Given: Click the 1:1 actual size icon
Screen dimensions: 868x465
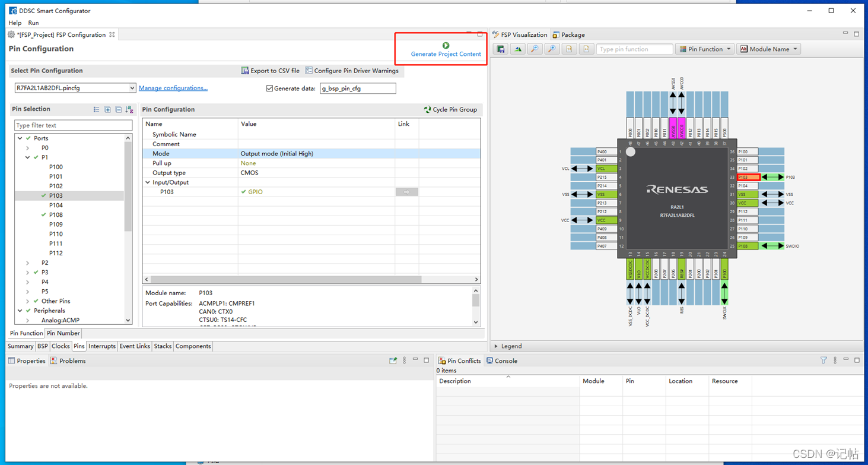Looking at the screenshot, I should (569, 49).
